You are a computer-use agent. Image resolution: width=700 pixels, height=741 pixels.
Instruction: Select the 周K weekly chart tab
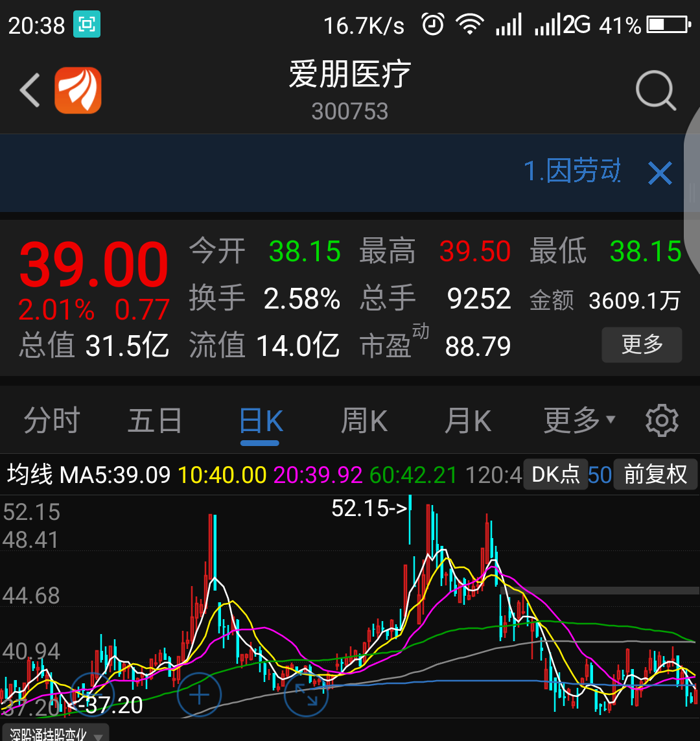coord(364,420)
